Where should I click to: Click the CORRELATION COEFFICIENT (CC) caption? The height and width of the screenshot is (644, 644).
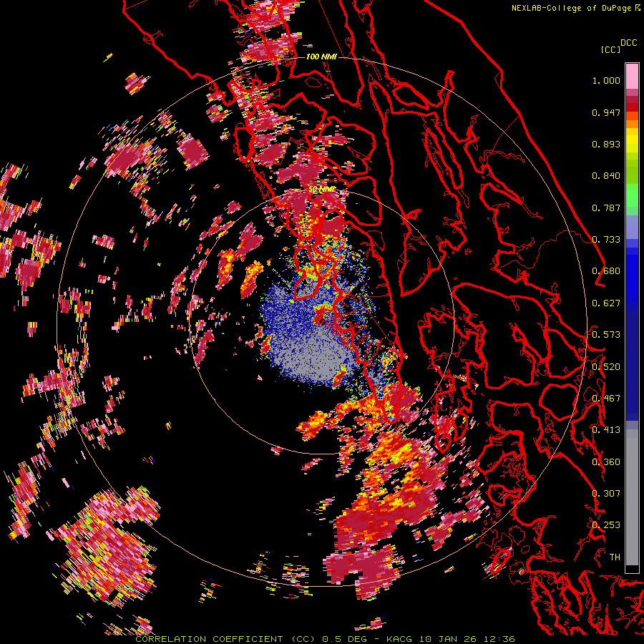tap(225, 639)
